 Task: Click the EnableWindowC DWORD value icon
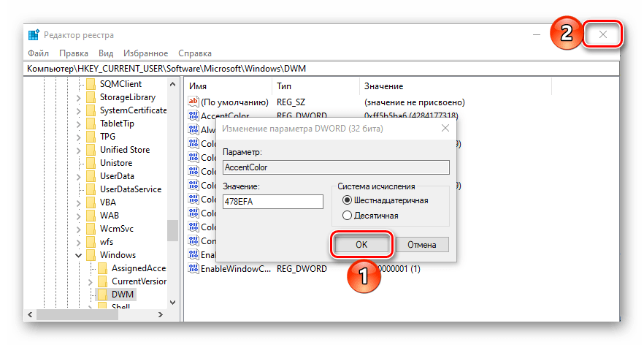[193, 269]
